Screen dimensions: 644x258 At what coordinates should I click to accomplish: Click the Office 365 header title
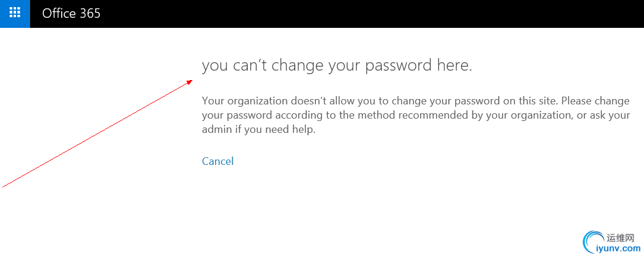coord(71,14)
